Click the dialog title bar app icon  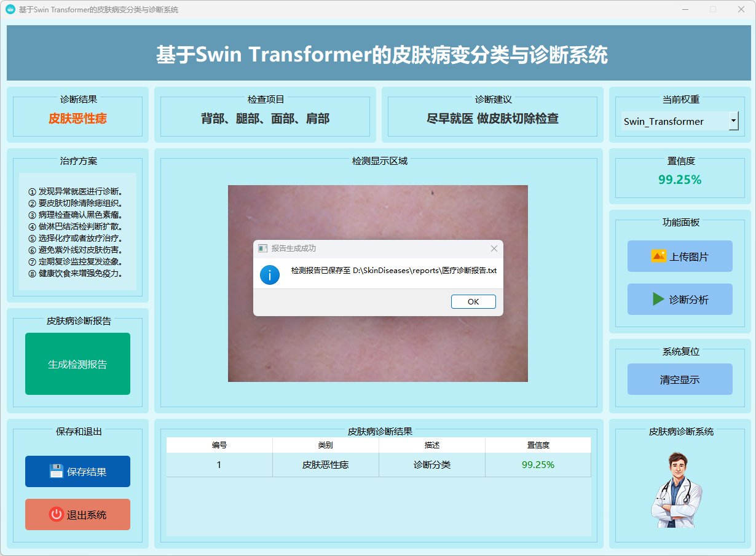263,248
